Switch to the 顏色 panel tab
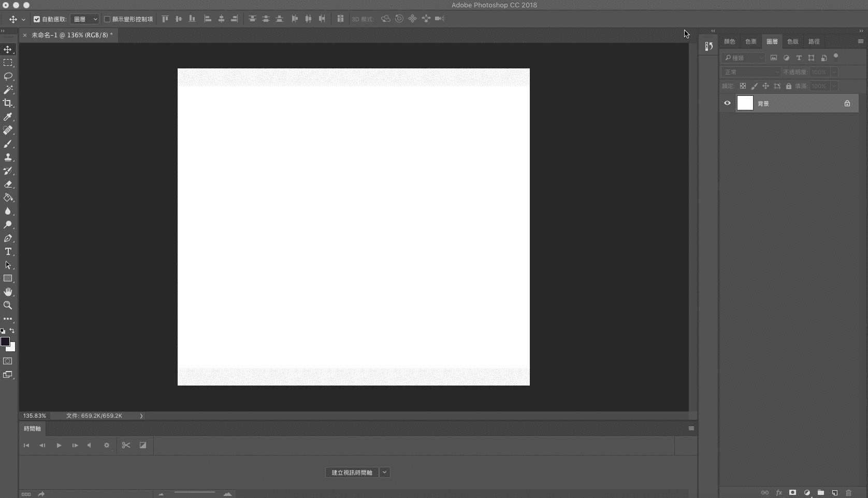This screenshot has width=868, height=498. [x=729, y=41]
